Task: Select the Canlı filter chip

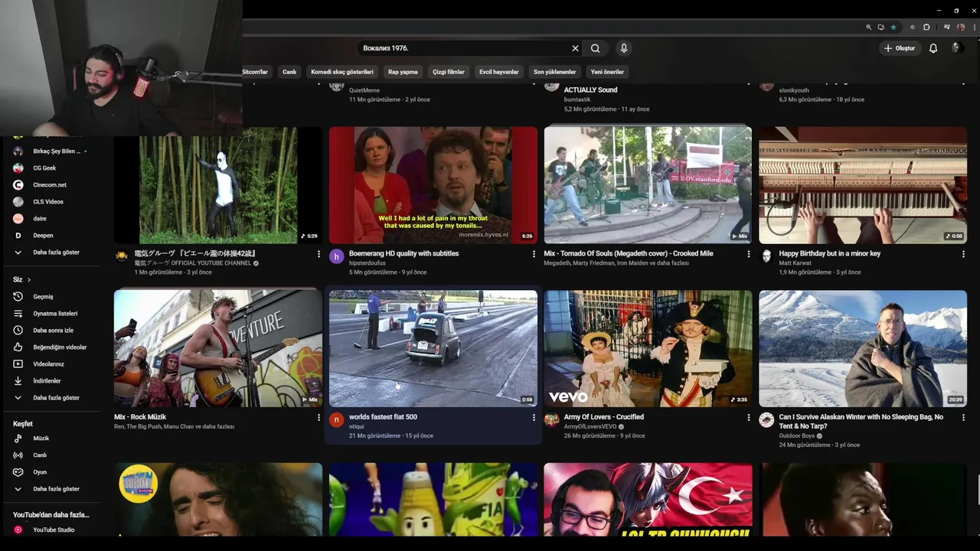Action: [x=289, y=72]
